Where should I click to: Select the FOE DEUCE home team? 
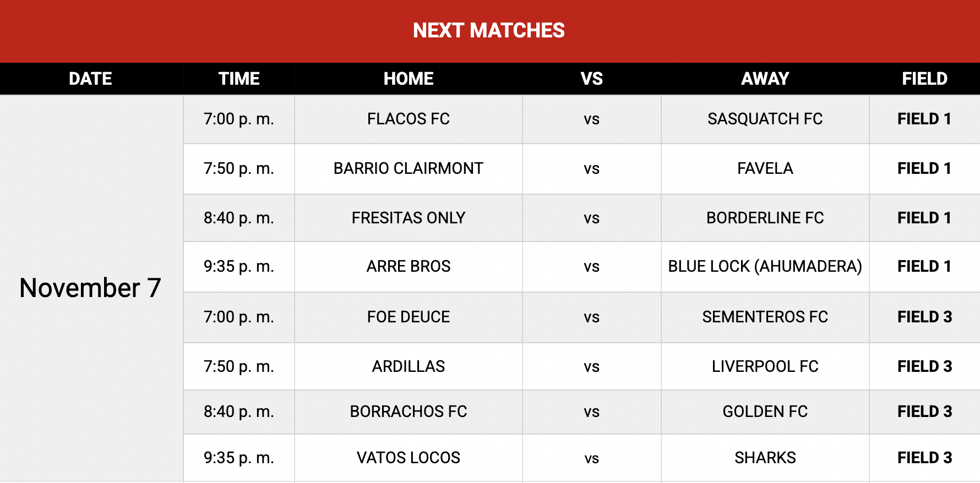click(x=409, y=317)
